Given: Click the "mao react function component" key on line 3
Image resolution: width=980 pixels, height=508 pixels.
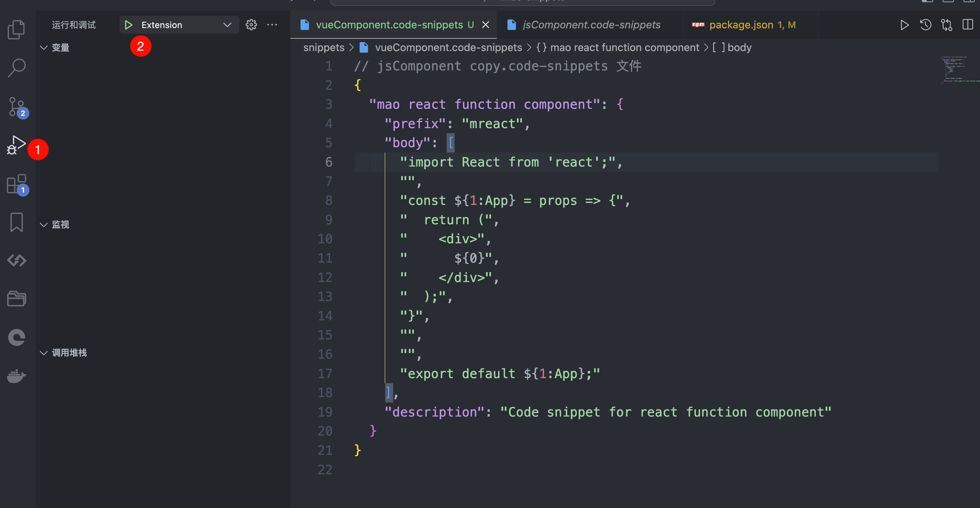Looking at the screenshot, I should (484, 105).
